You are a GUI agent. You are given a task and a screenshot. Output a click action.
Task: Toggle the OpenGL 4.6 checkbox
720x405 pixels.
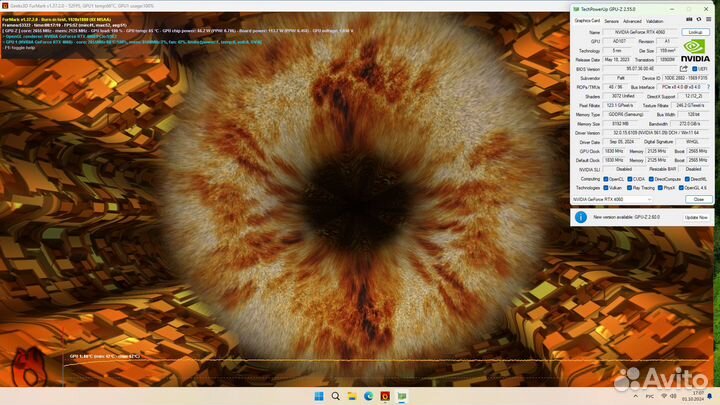pos(681,188)
